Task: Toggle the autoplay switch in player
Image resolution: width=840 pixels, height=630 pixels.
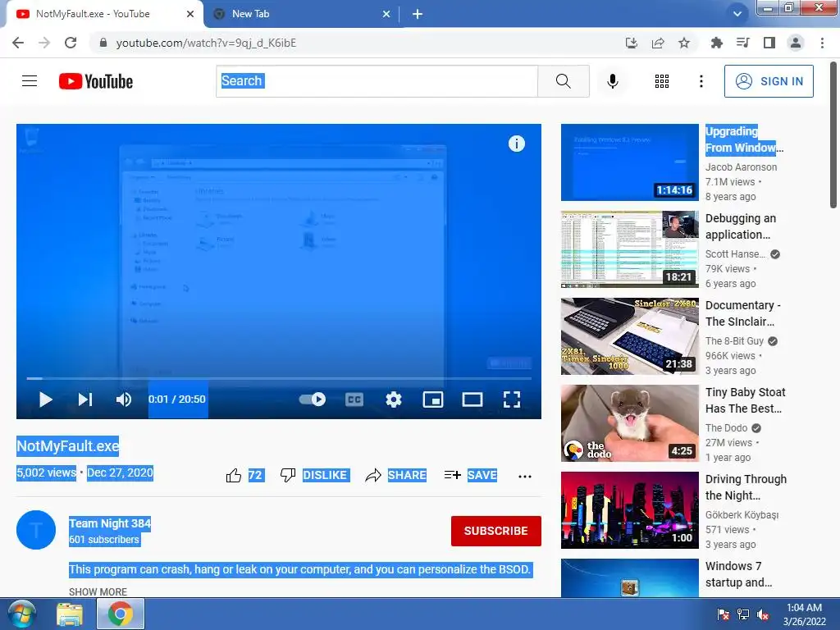Action: pos(313,399)
